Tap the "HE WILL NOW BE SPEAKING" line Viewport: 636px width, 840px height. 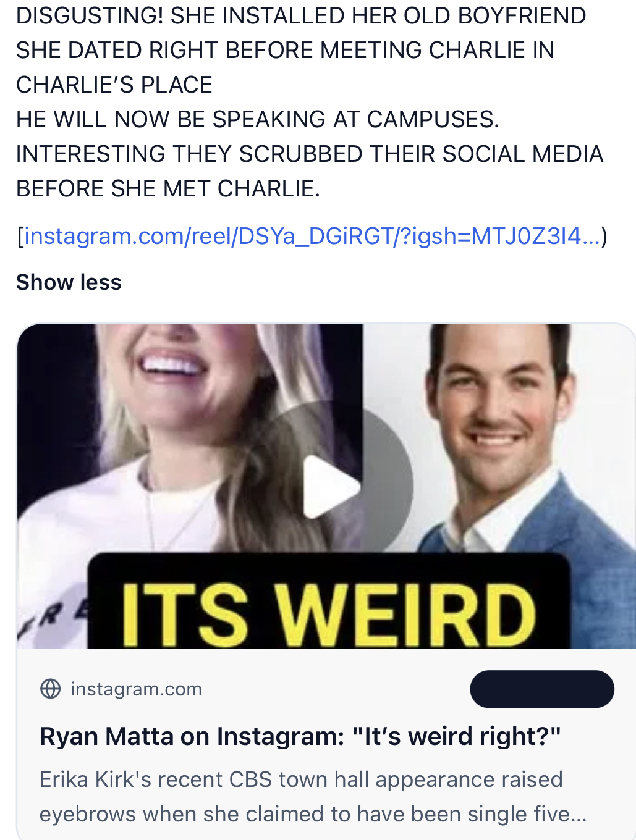257,119
